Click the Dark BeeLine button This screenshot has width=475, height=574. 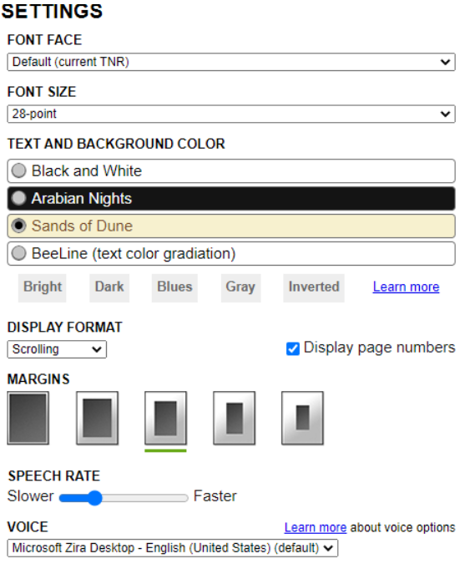pos(109,288)
